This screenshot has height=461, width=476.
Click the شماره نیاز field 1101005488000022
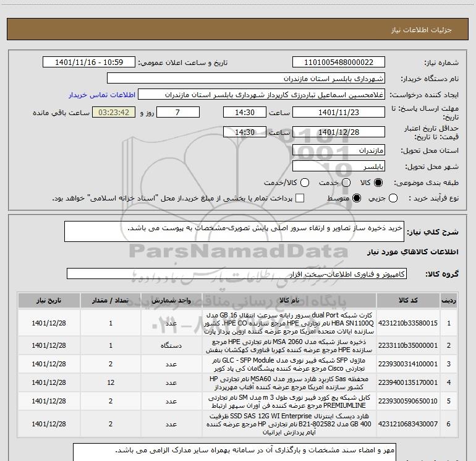339,62
